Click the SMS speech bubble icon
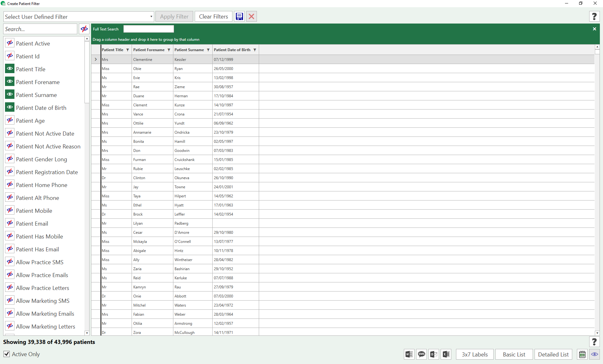The height and width of the screenshot is (364, 603). click(x=421, y=354)
